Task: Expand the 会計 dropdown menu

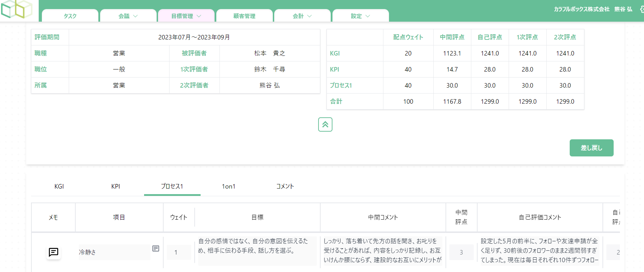Action: click(302, 16)
